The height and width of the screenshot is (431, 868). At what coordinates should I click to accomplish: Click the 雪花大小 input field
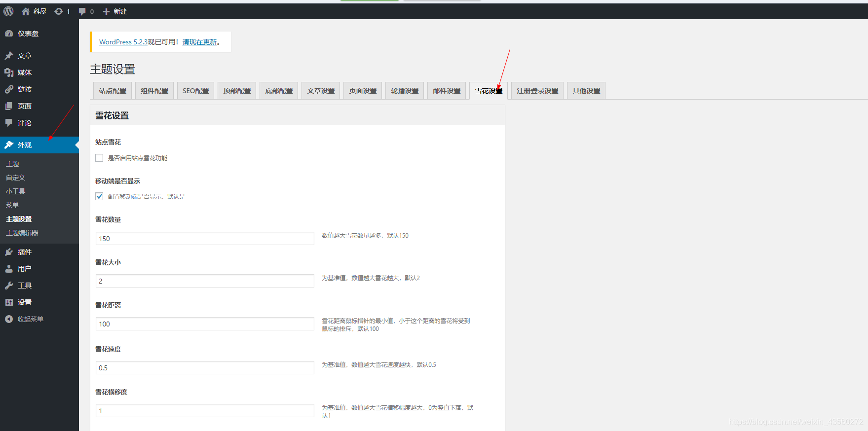205,281
